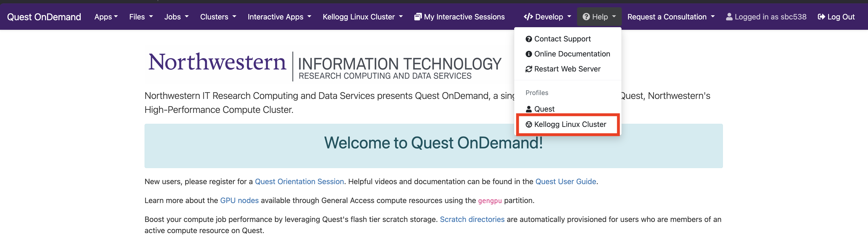Viewport: 868px width, 245px height.
Task: Click the Help question-mark icon in navbar
Action: click(586, 17)
